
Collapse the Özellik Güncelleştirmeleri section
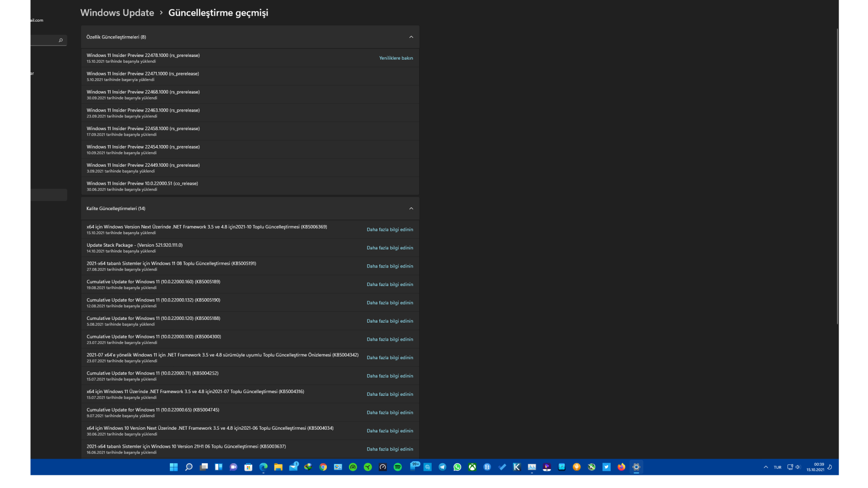click(x=411, y=37)
